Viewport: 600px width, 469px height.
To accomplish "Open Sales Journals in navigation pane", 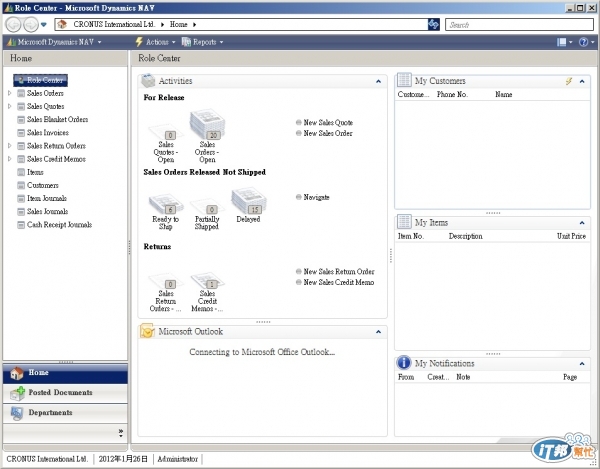I will (x=43, y=212).
